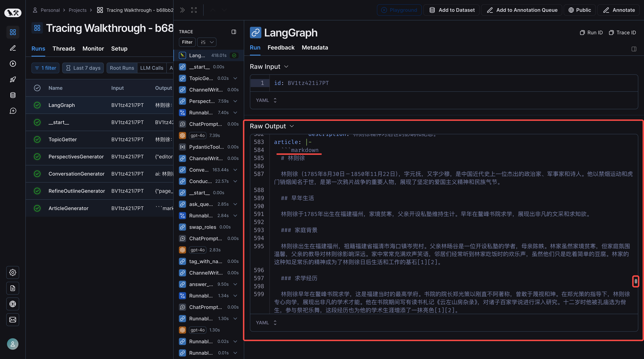The image size is (644, 359).
Task: Go to next run with down arrow
Action: pyautogui.click(x=224, y=10)
